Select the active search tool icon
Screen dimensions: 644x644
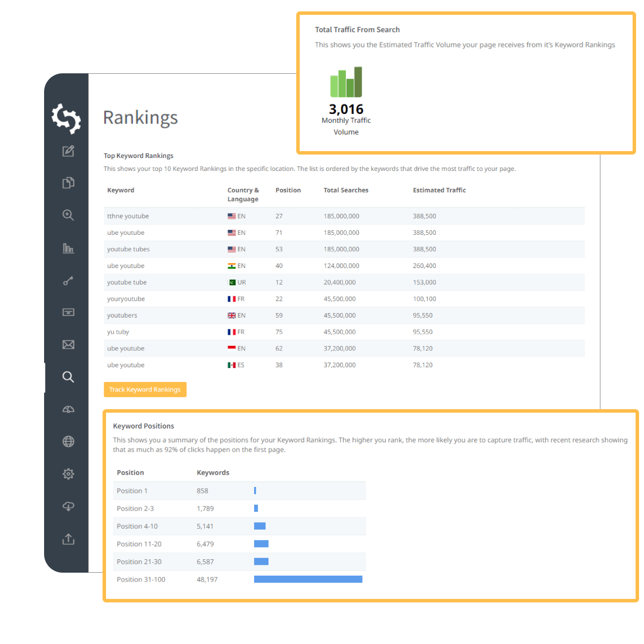click(68, 377)
